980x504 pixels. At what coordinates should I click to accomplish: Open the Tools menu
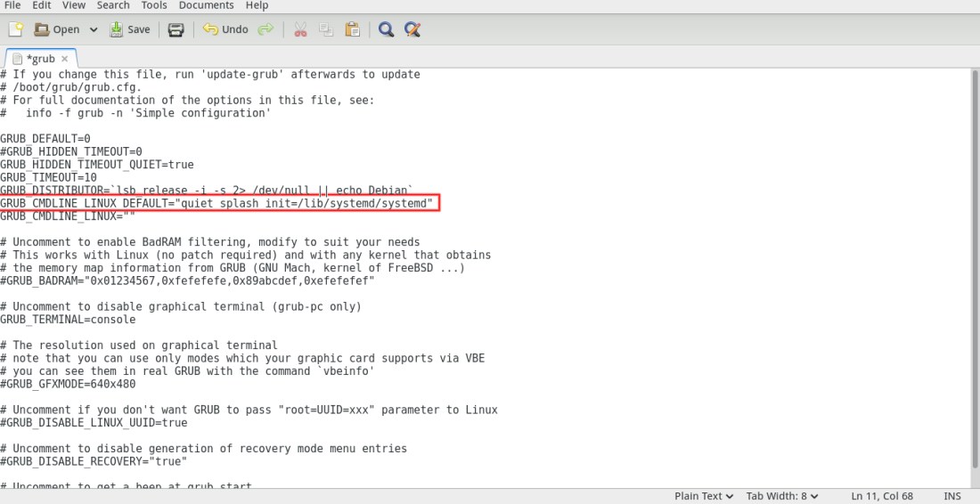pos(153,5)
